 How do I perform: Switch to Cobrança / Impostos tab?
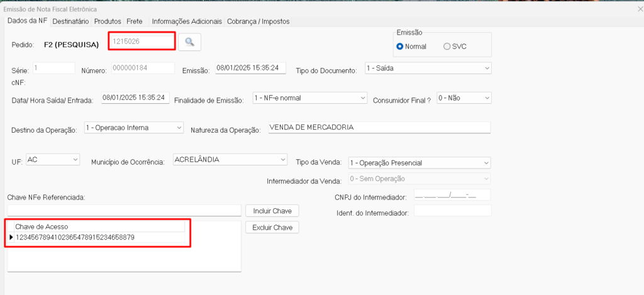pos(258,21)
